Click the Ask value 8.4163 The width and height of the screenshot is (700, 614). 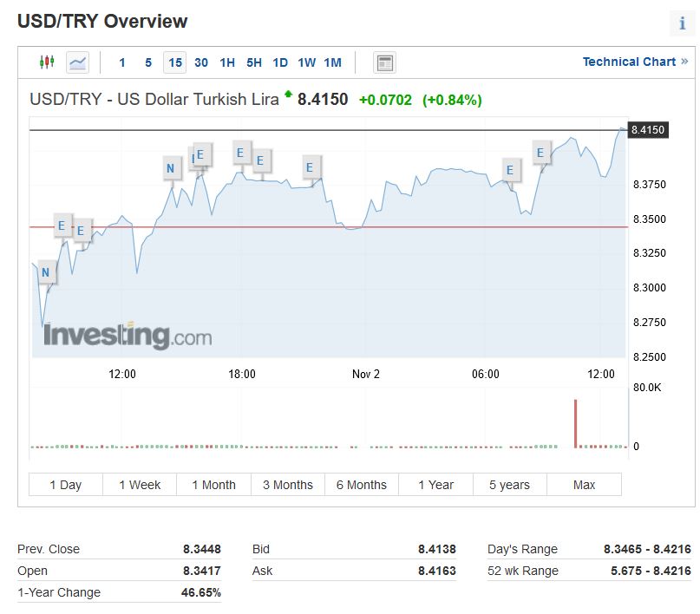click(437, 571)
